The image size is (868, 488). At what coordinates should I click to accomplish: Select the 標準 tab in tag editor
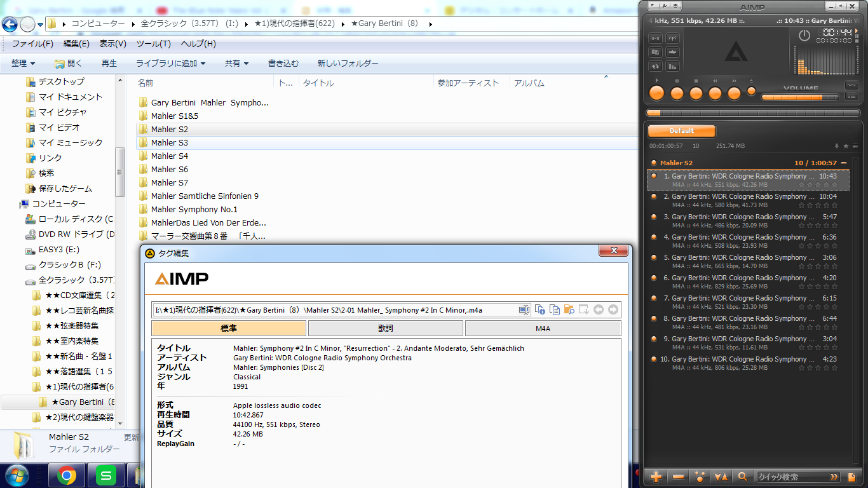(x=229, y=329)
